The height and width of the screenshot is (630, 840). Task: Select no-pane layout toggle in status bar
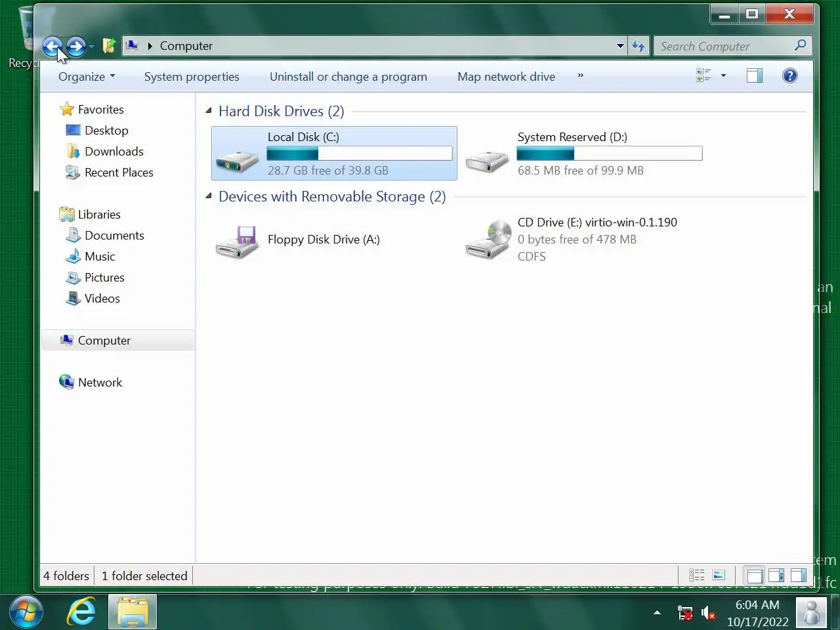point(755,576)
